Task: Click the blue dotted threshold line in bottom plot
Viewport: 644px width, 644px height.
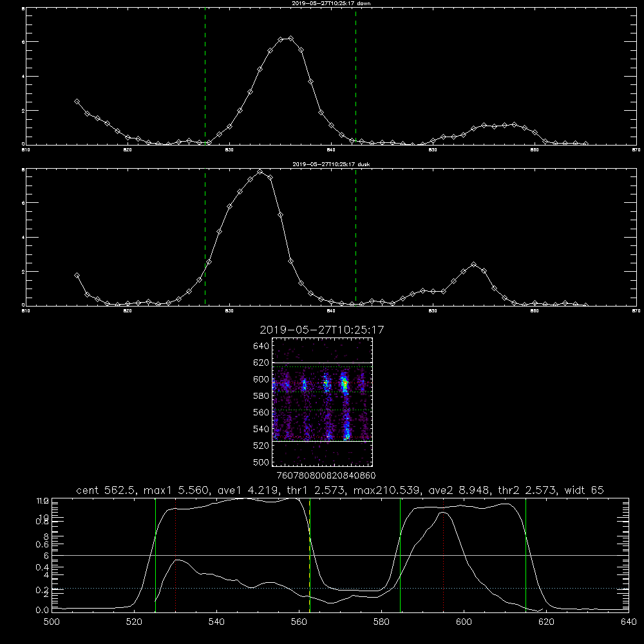Action: pos(340,588)
